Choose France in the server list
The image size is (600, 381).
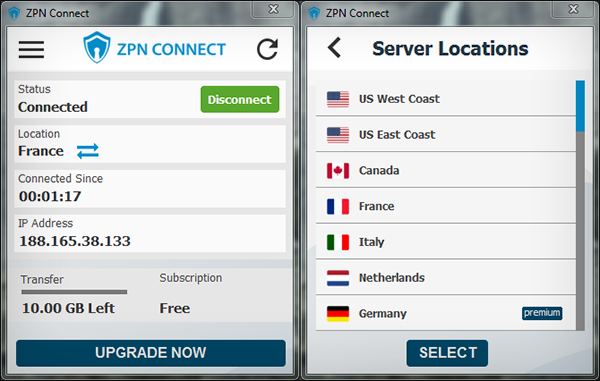[446, 206]
